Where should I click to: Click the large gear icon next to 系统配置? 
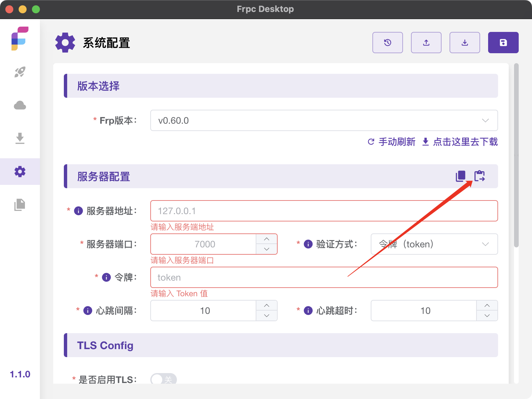click(x=65, y=43)
